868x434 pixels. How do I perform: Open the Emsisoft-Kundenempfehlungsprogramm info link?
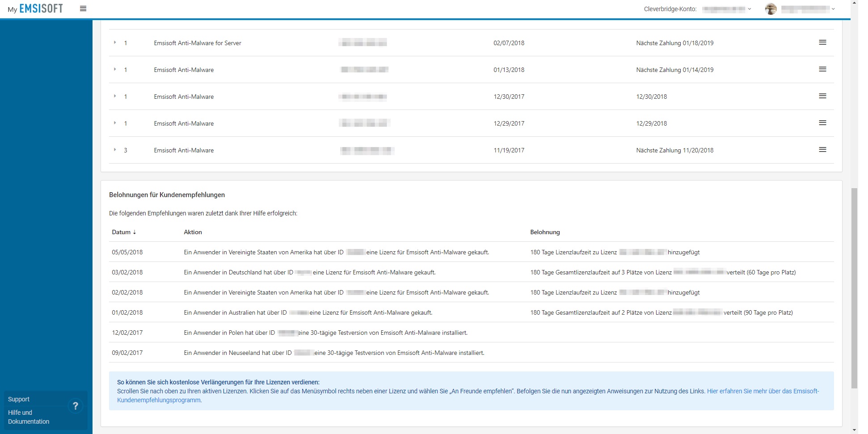[468, 396]
